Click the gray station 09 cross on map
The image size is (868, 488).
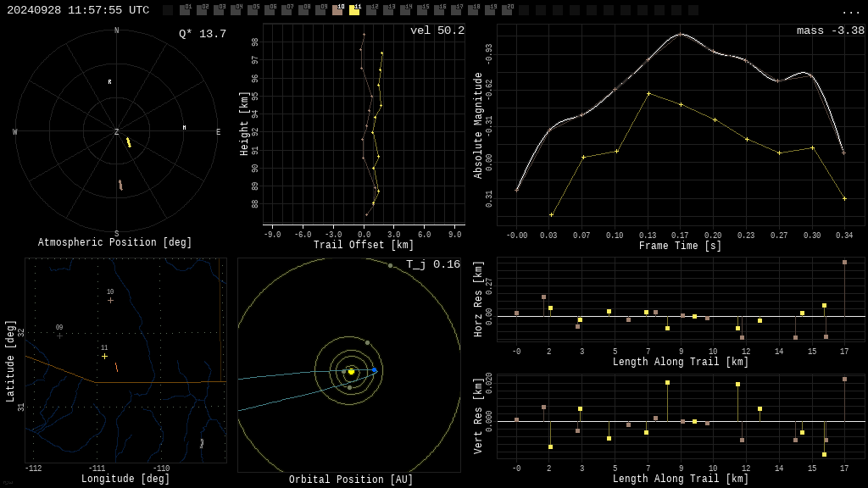[x=60, y=335]
